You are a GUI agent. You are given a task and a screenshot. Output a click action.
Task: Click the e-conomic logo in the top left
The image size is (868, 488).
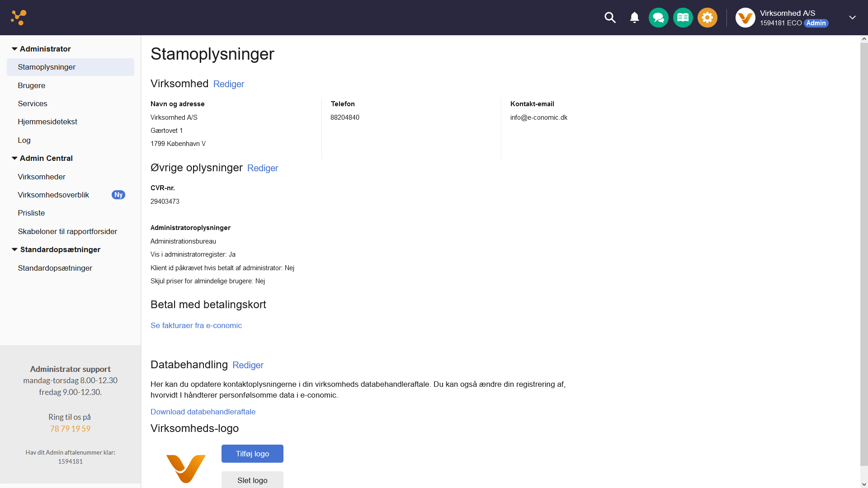pos(19,17)
